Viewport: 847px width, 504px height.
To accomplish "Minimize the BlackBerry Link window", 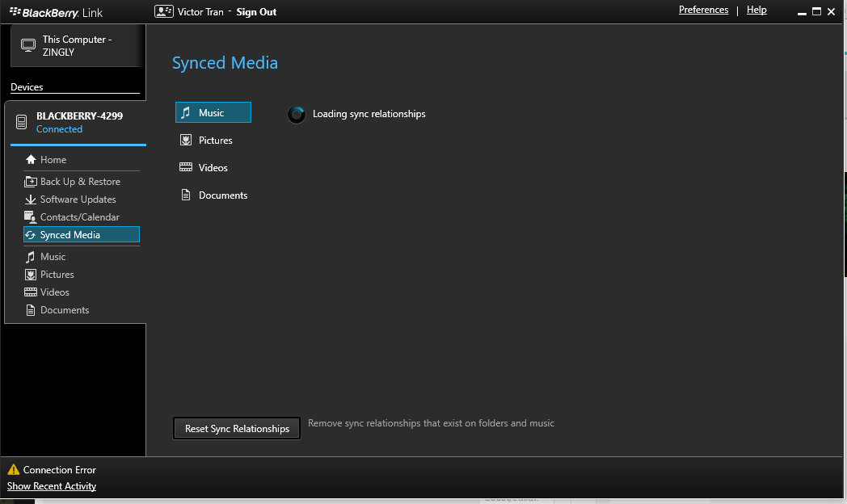I will (x=802, y=12).
